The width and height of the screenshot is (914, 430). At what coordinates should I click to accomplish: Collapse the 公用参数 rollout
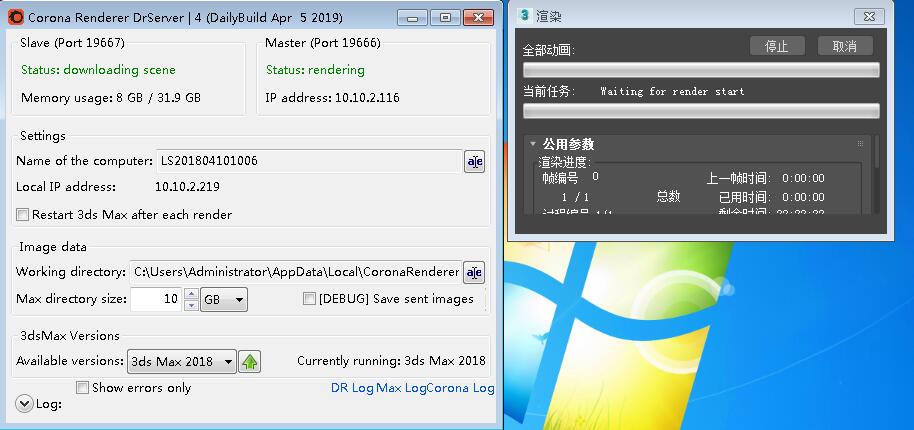(x=533, y=143)
